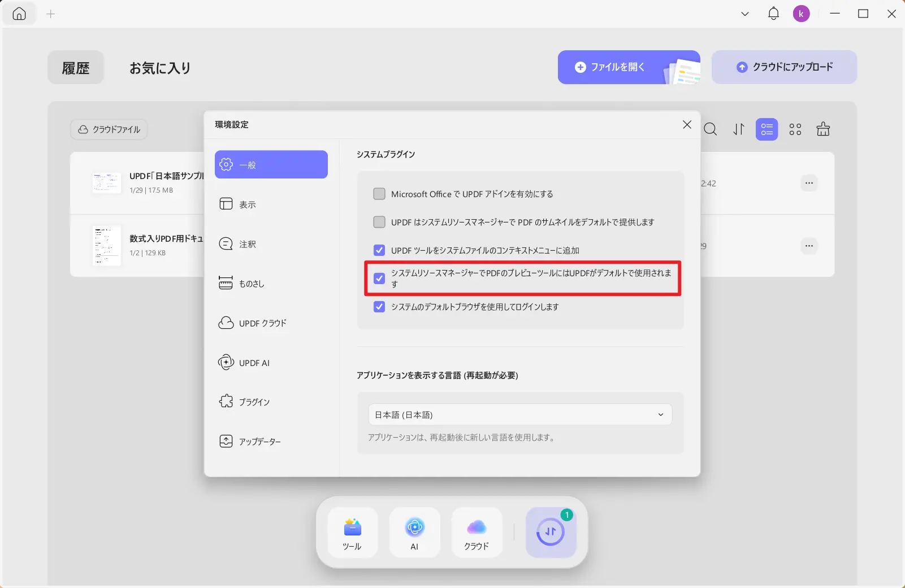This screenshot has width=905, height=588.
Task: Open the trash bin icon
Action: pyautogui.click(x=823, y=129)
